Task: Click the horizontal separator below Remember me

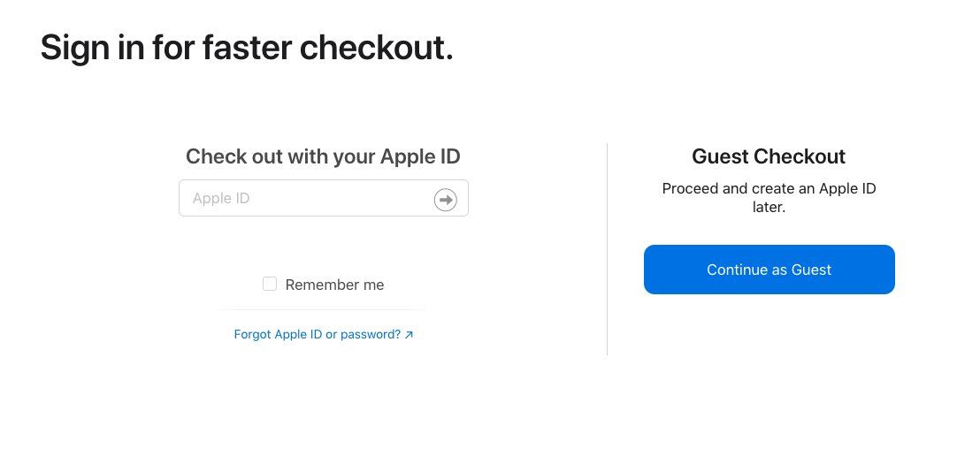Action: 323,309
